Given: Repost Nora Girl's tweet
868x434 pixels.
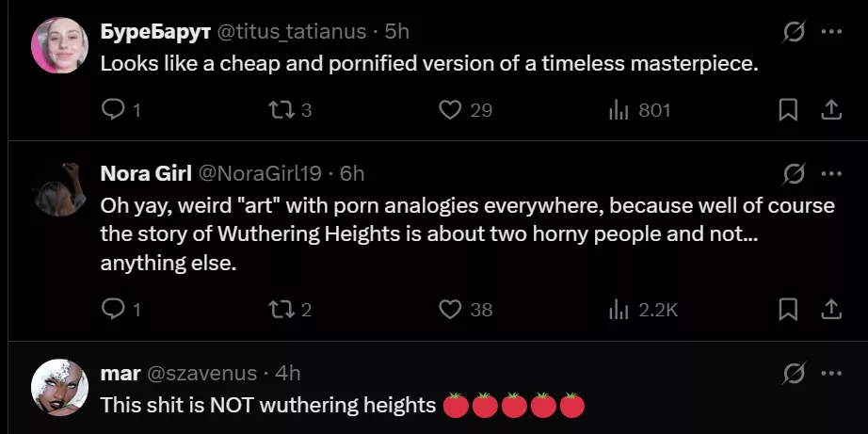Looking at the screenshot, I should pos(281,309).
